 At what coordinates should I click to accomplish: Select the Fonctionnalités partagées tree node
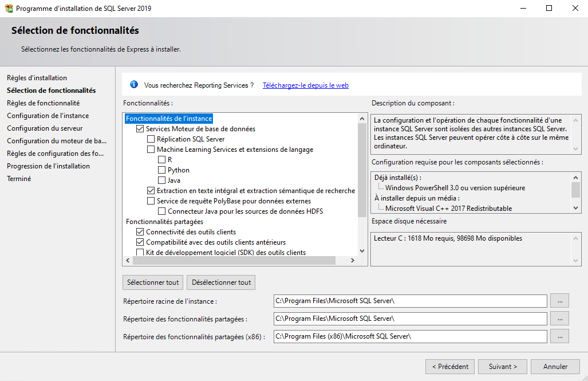pos(164,222)
